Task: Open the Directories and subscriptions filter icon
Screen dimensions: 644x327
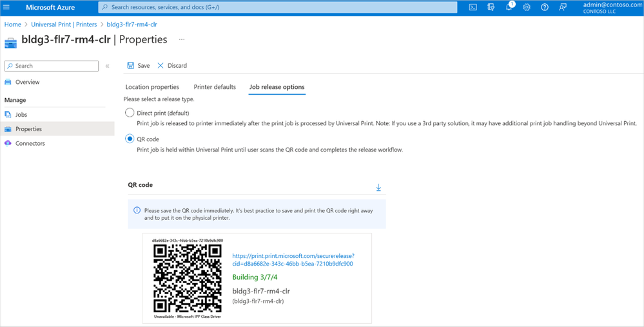Action: pyautogui.click(x=491, y=7)
